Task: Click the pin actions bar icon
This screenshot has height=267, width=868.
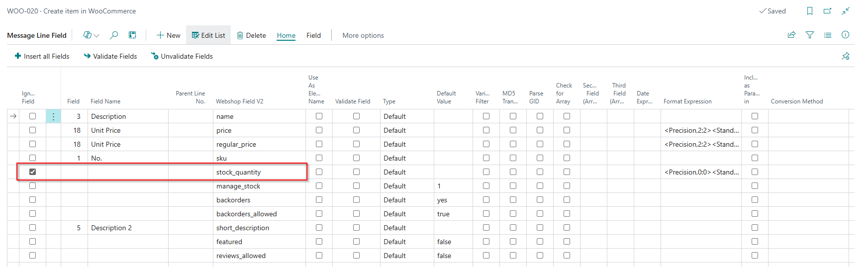Action: 845,56
